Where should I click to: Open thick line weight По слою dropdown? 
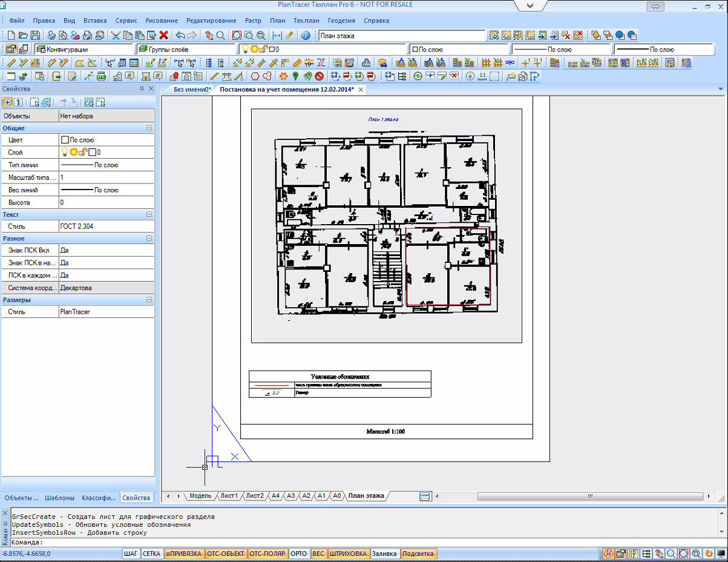(664, 49)
